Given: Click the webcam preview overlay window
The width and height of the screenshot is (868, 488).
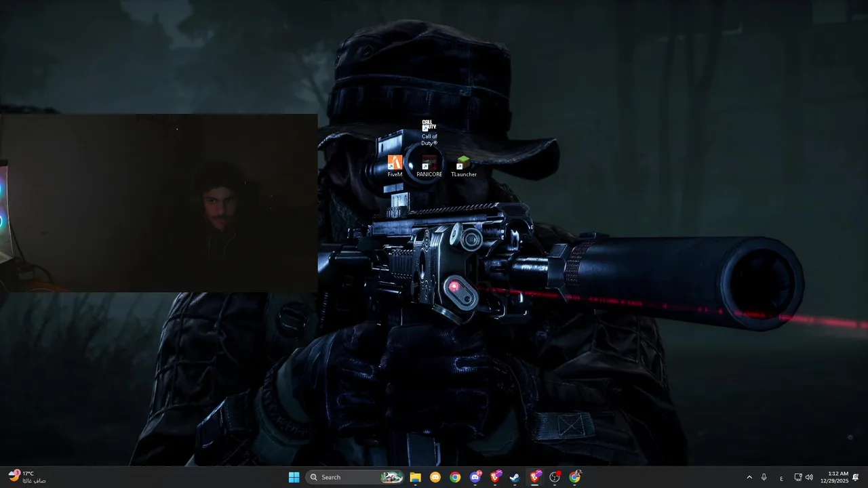Looking at the screenshot, I should pyautogui.click(x=159, y=203).
